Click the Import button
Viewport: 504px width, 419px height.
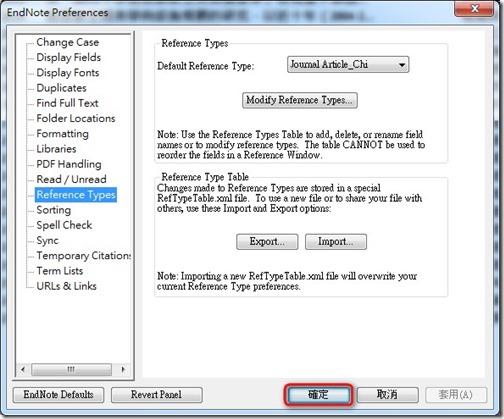(336, 242)
